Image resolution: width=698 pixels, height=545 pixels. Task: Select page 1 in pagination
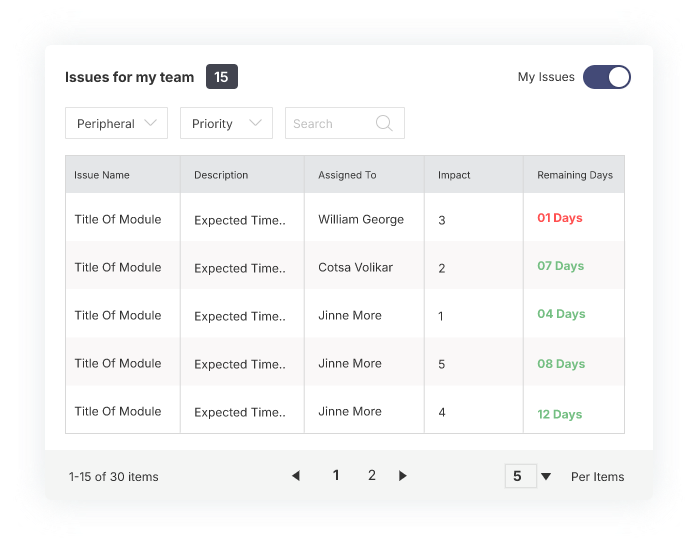click(x=336, y=476)
